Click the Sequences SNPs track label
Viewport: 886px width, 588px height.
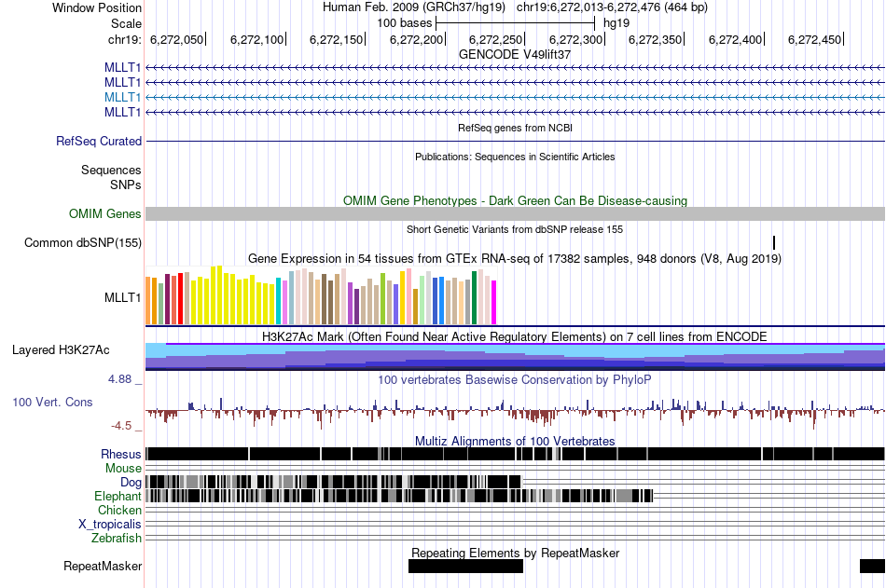111,177
